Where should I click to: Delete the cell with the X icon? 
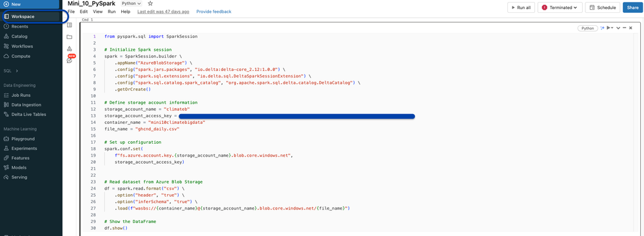click(x=630, y=28)
